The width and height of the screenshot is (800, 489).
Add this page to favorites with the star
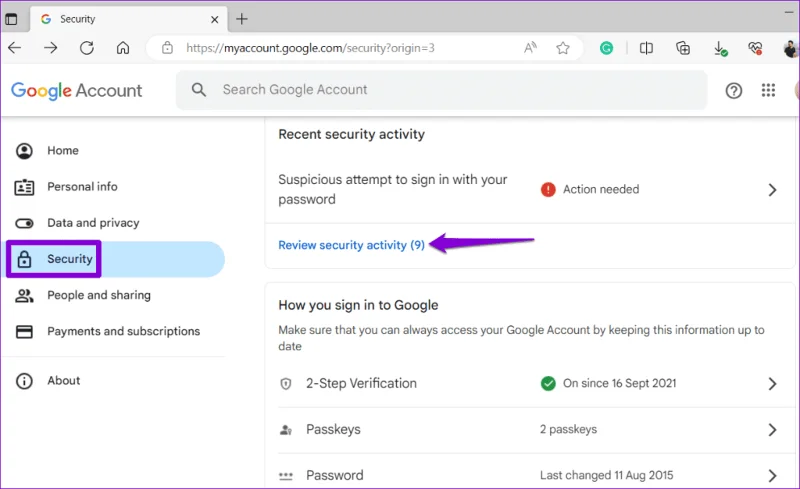563,48
